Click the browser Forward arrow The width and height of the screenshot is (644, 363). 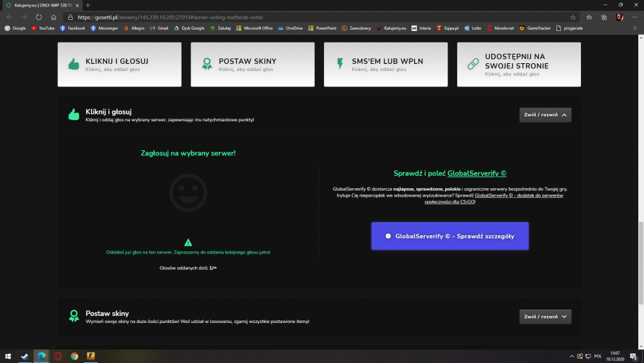pos(24,17)
